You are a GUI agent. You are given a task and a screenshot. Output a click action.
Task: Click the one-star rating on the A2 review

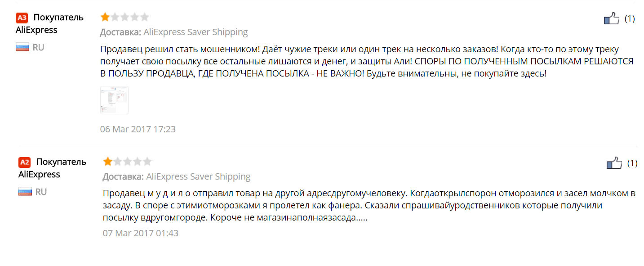[108, 162]
